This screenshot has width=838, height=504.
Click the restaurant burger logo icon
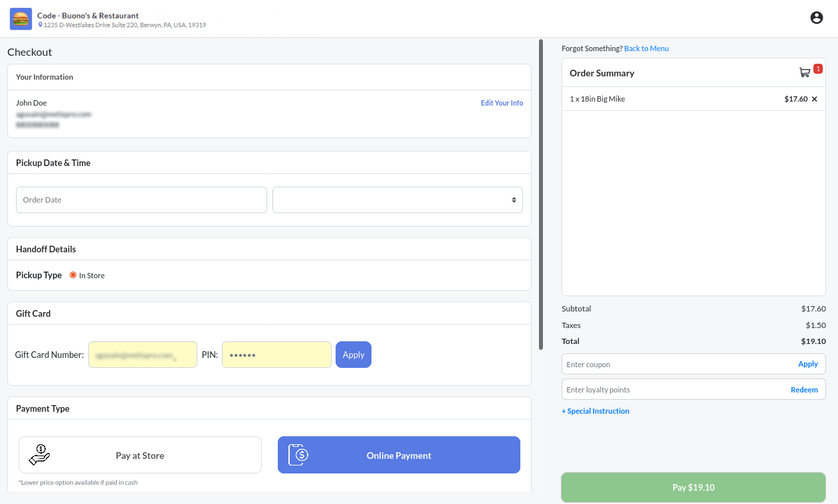pyautogui.click(x=21, y=19)
